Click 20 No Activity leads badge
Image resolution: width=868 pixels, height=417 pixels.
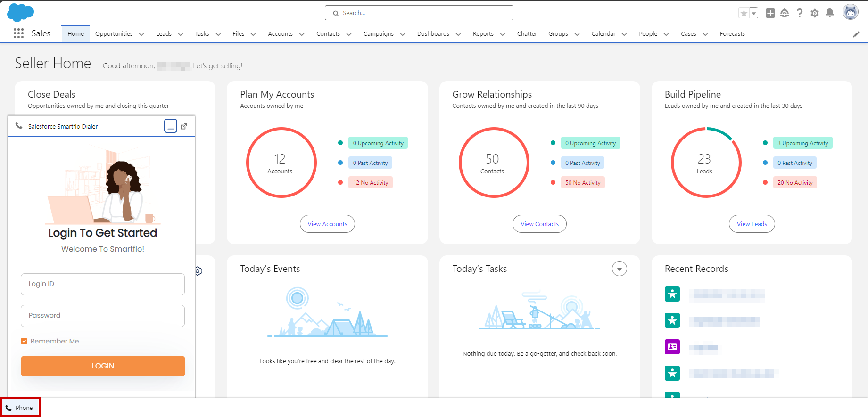795,182
